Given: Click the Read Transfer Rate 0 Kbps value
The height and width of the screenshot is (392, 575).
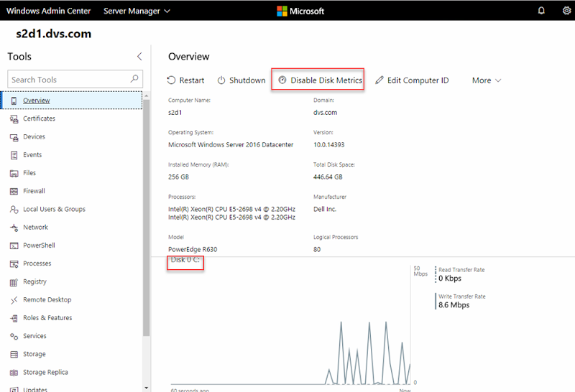Looking at the screenshot, I should point(450,278).
